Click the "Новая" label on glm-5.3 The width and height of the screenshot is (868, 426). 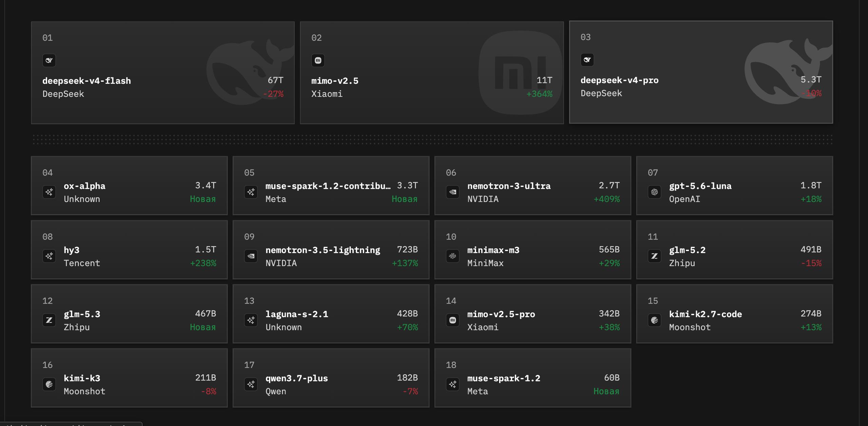coord(203,327)
